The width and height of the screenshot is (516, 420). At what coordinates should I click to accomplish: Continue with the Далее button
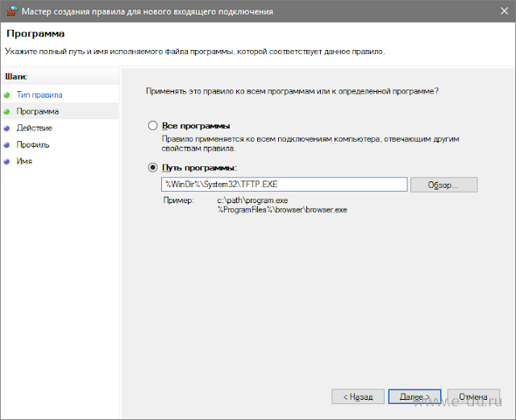pos(414,397)
